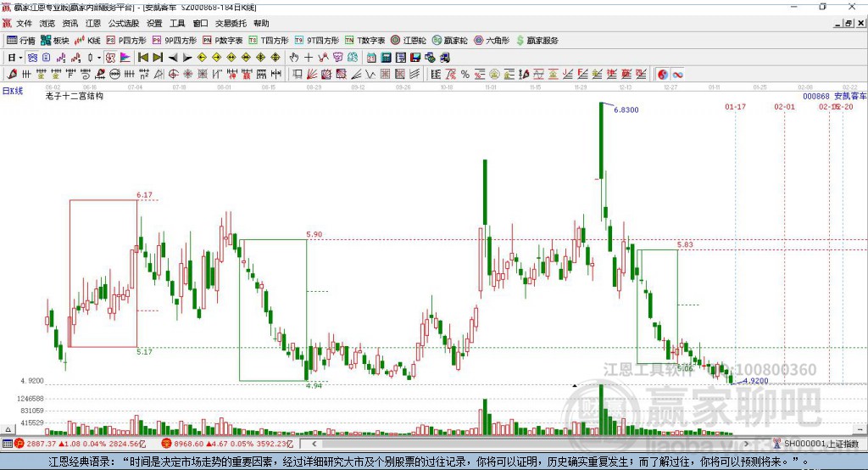868x470 pixels.
Task: Open the 公式选股 menu
Action: pyautogui.click(x=124, y=23)
